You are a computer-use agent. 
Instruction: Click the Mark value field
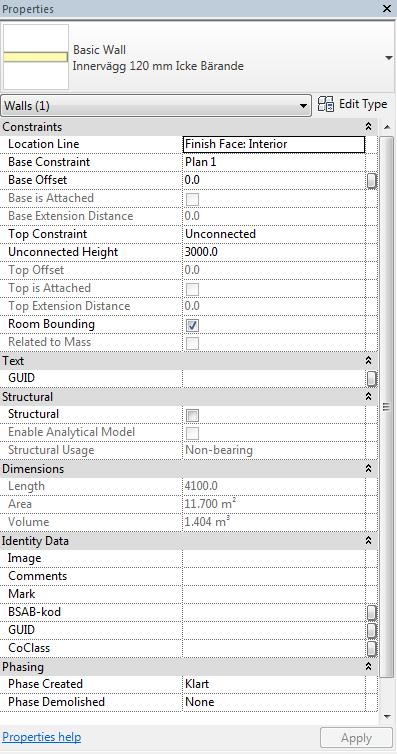pyautogui.click(x=274, y=594)
